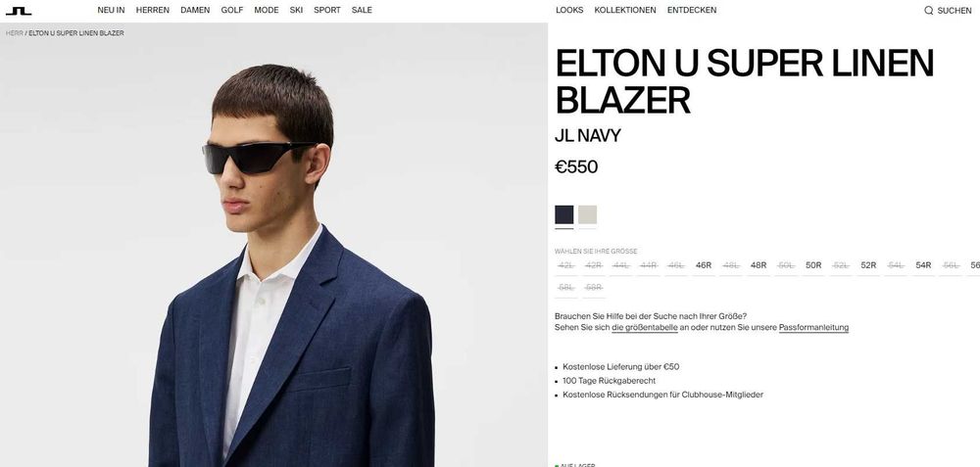Screen dimensions: 980x467
Task: Choose size 54R
Action: pyautogui.click(x=923, y=265)
